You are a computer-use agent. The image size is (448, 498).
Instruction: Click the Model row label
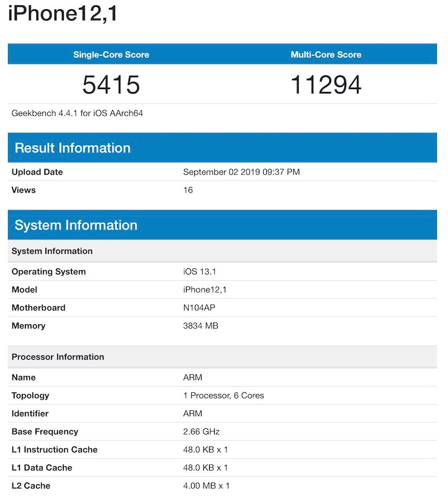click(24, 289)
